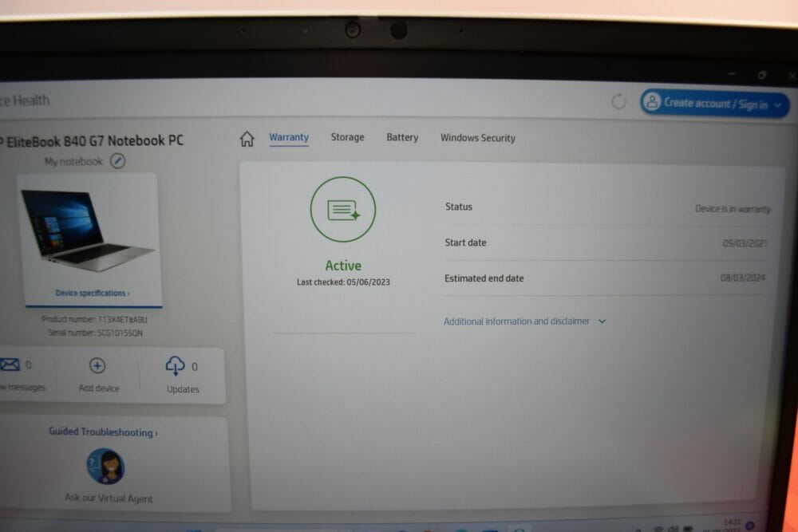Switch to the Storage tab
Image resolution: width=798 pixels, height=532 pixels.
tap(348, 137)
